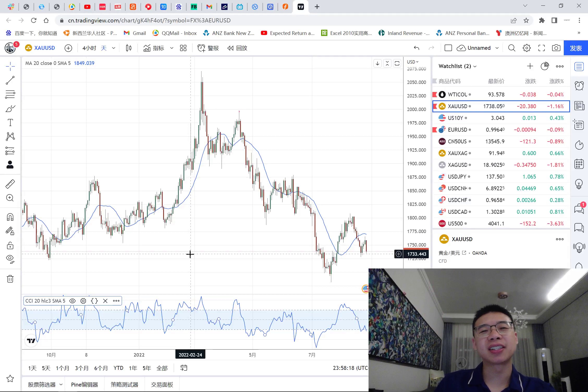588x392 pixels.
Task: Select USDJPY row in watchlist
Action: [x=457, y=177]
